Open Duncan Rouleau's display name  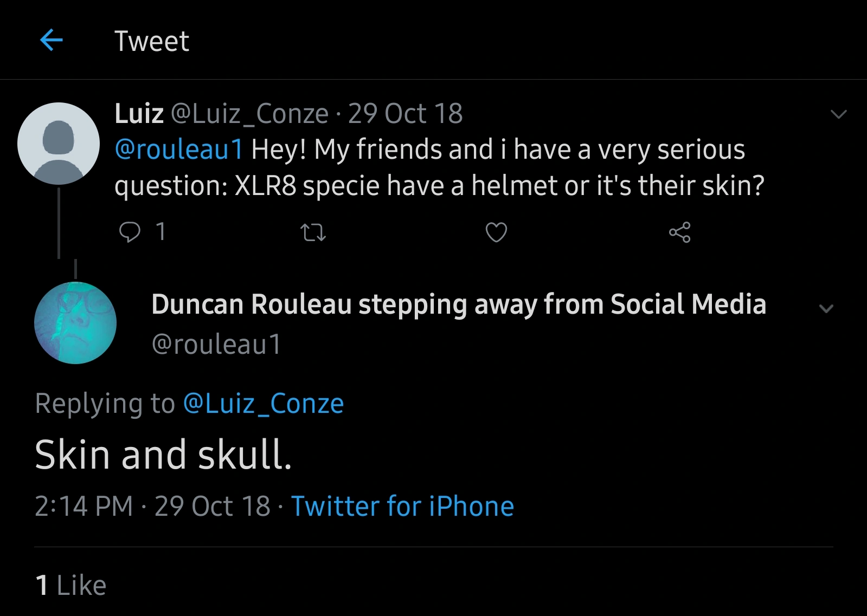pos(459,304)
